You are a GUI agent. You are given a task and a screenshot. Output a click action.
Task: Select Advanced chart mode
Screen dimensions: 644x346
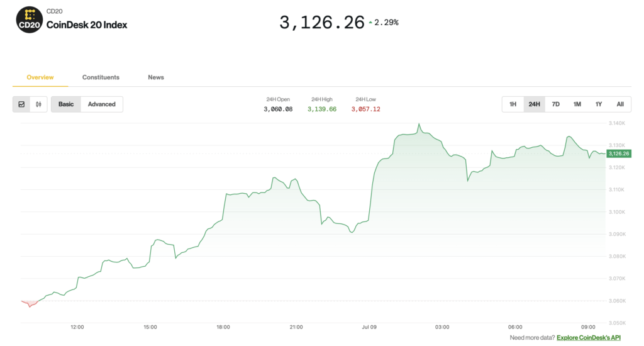[101, 104]
